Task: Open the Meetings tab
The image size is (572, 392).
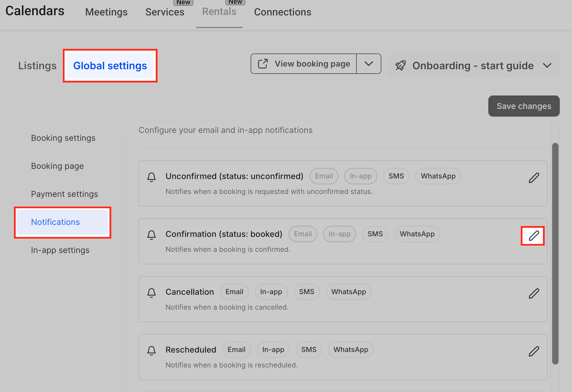Action: tap(106, 12)
